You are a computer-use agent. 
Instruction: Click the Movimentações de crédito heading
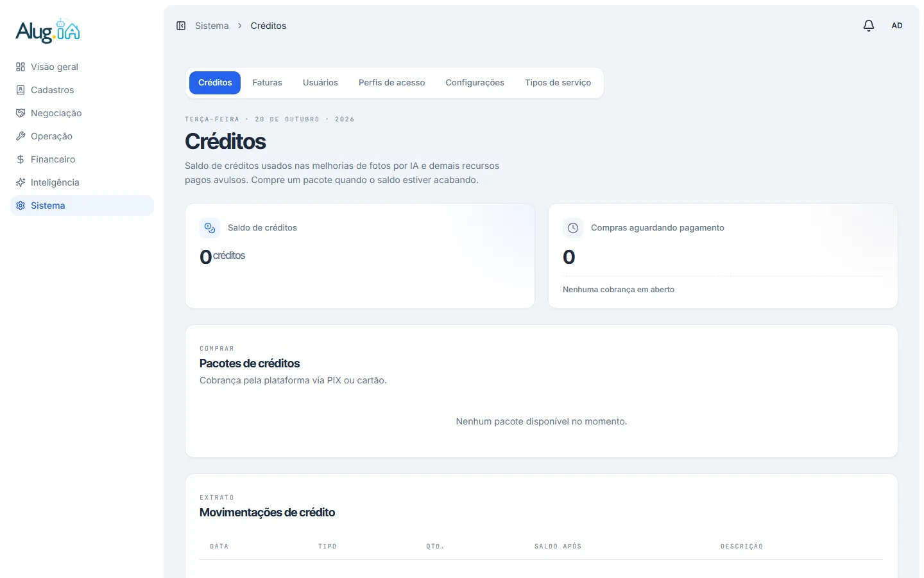pyautogui.click(x=268, y=512)
